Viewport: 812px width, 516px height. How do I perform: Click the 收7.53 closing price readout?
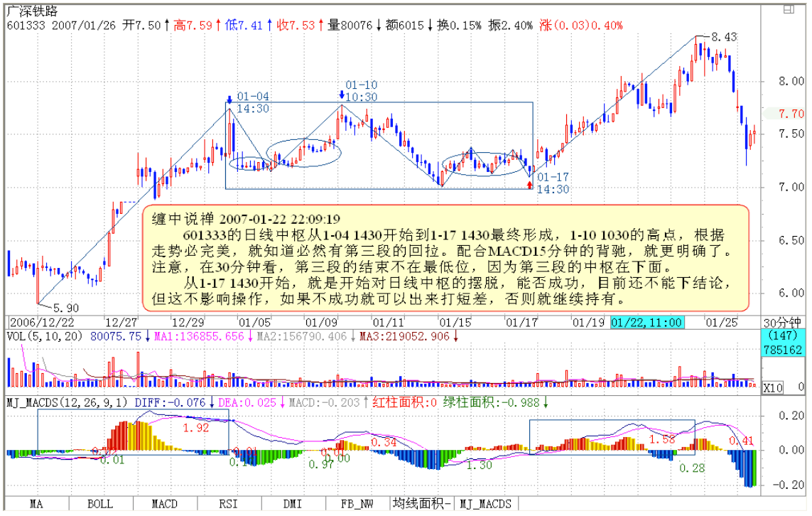coord(296,25)
